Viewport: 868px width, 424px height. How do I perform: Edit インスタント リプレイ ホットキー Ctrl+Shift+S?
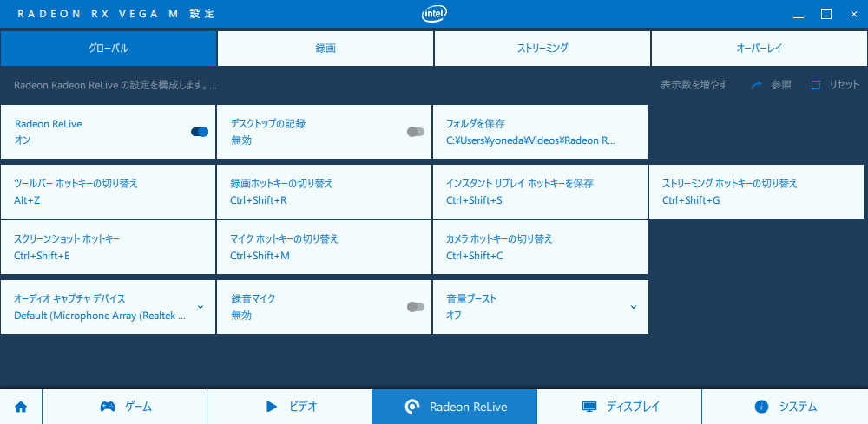tap(540, 192)
